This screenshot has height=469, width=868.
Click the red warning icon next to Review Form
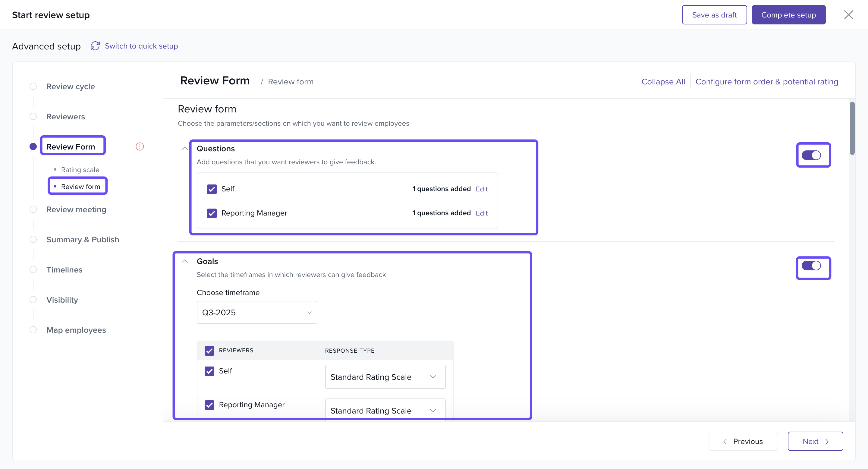click(x=140, y=146)
